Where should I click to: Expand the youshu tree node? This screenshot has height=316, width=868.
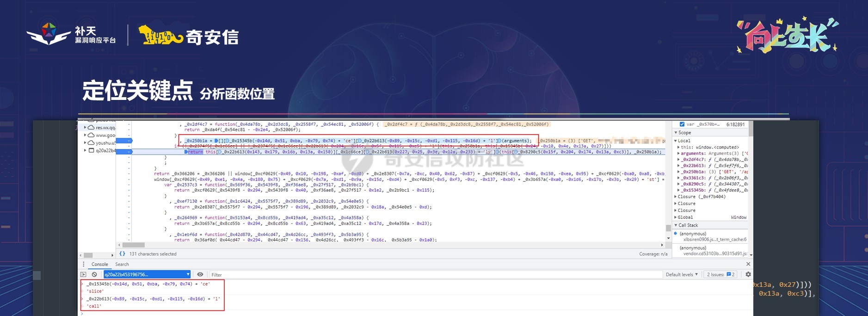(85, 143)
